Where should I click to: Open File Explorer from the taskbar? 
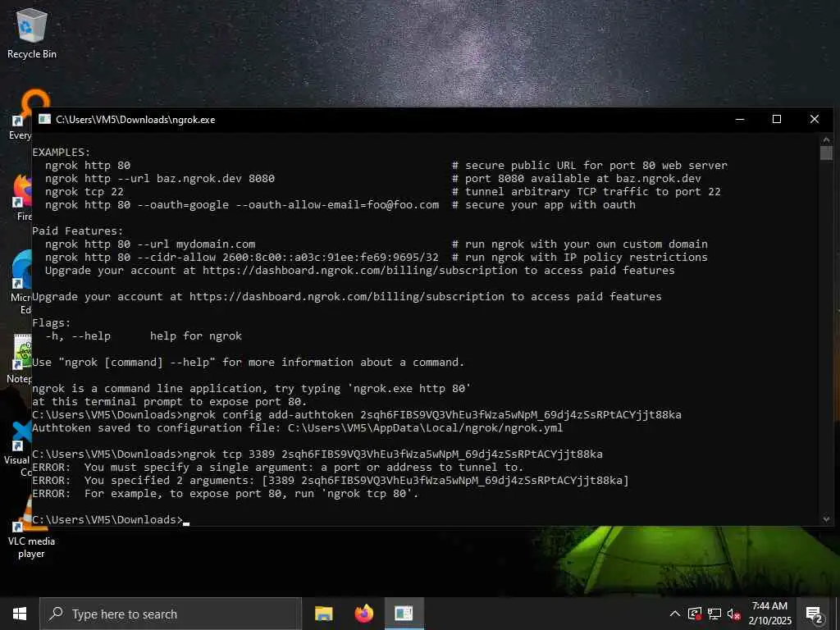pyautogui.click(x=323, y=614)
